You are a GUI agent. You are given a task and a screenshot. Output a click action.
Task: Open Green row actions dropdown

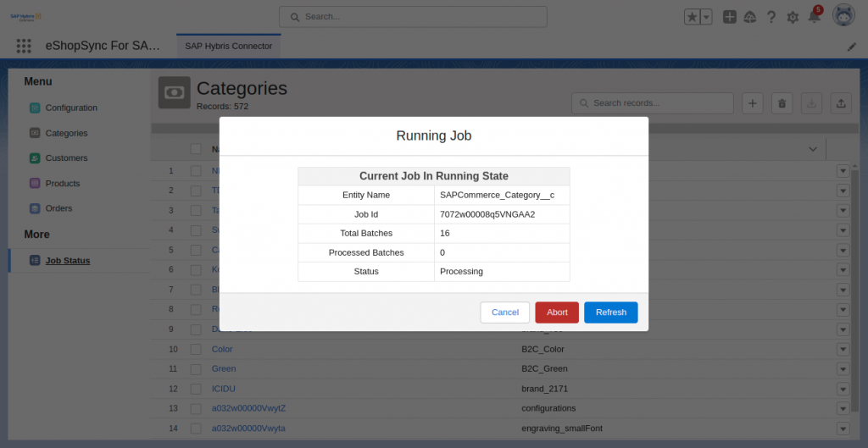tap(843, 369)
